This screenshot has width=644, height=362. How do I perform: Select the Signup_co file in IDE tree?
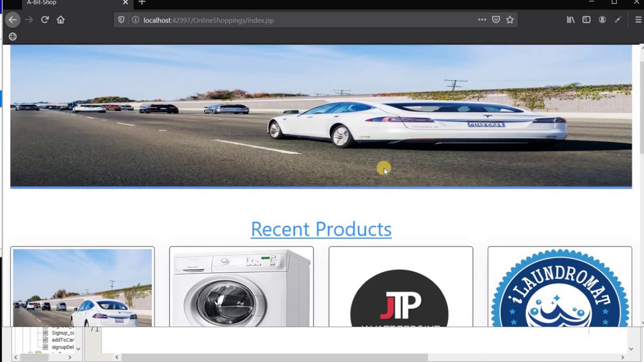[63, 333]
